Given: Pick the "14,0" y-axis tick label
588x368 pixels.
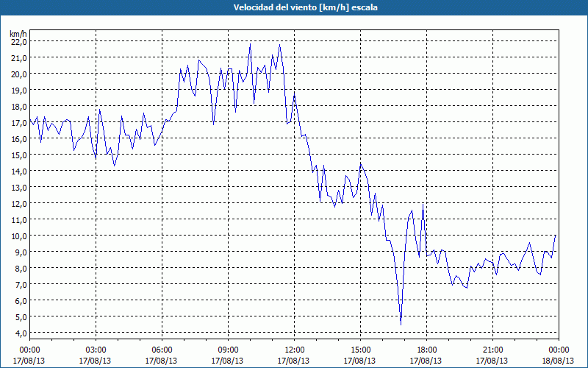Looking at the screenshot, I should (x=19, y=171).
